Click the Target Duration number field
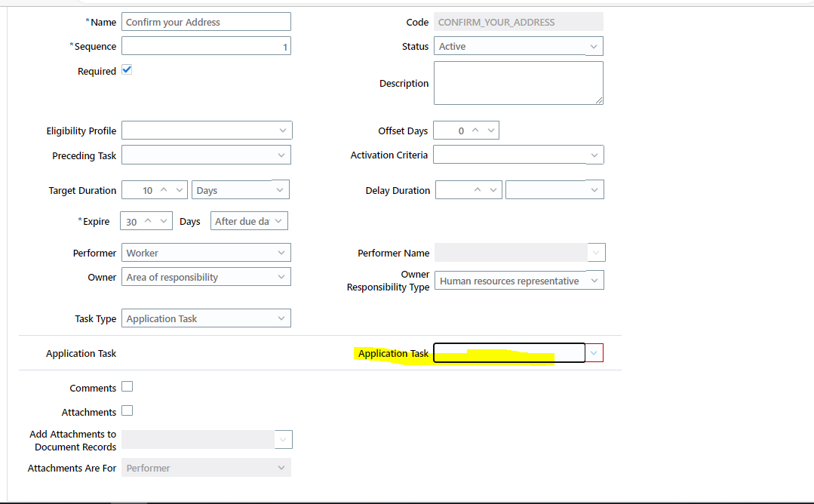 coord(139,190)
